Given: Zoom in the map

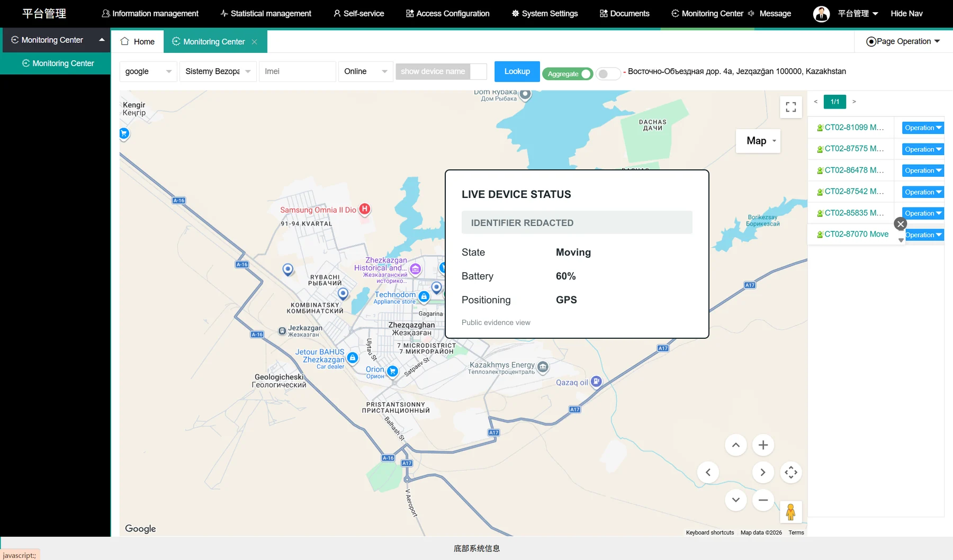Looking at the screenshot, I should coord(763,445).
